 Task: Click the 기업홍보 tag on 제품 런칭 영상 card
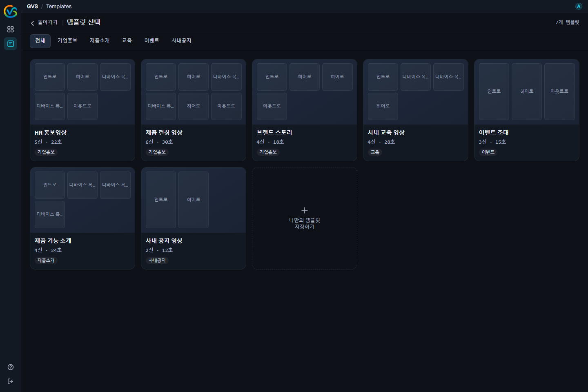(x=157, y=152)
